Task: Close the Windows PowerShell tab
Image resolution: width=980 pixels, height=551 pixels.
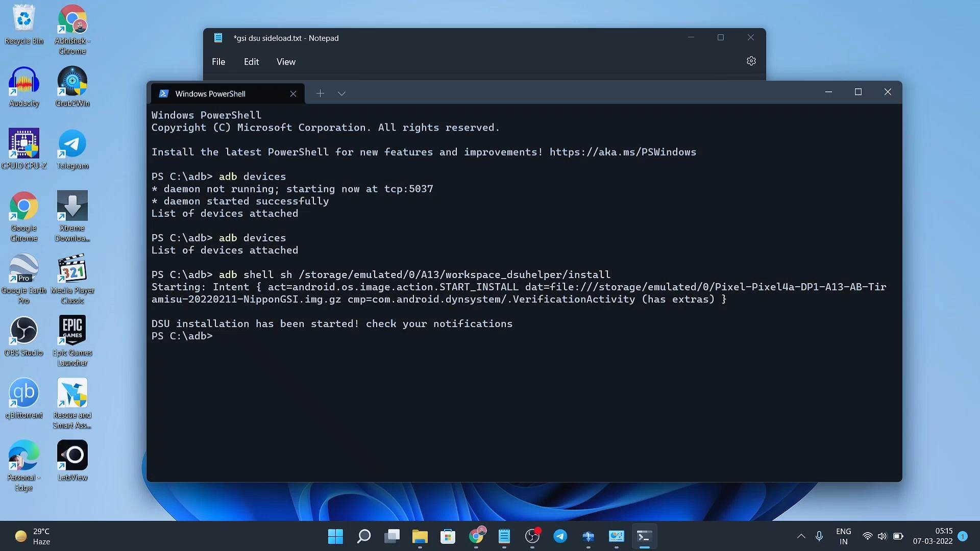Action: click(x=293, y=94)
